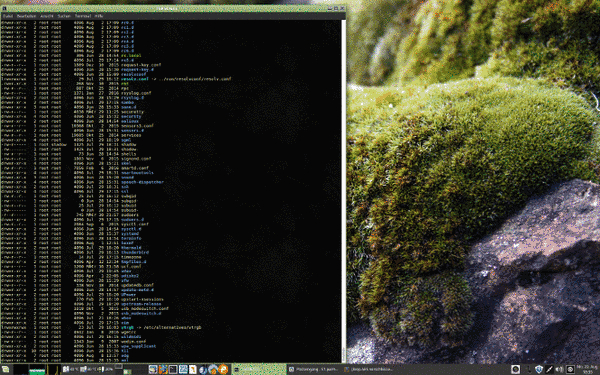
Task: Open the Terminal menu in the menu bar
Action: point(83,16)
